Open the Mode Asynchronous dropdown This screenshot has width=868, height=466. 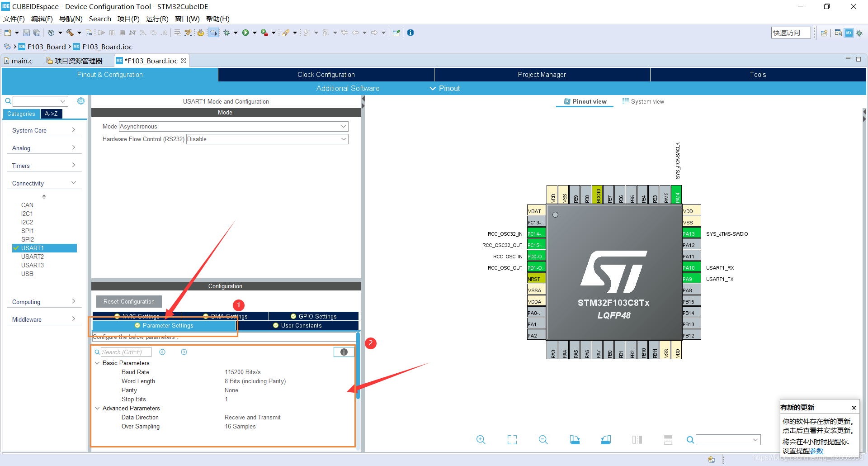[233, 127]
